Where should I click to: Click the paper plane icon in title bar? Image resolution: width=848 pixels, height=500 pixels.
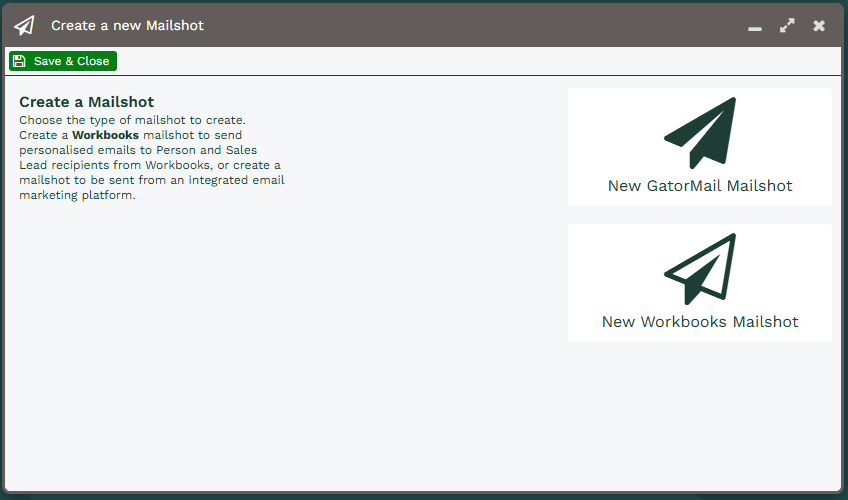click(x=24, y=25)
